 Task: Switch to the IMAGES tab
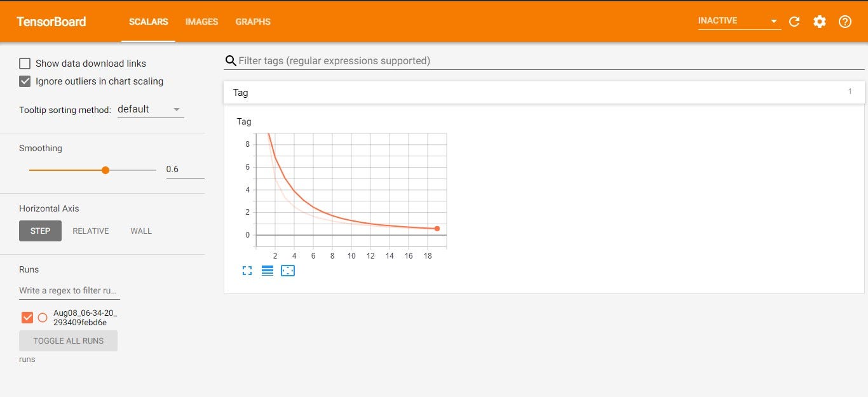coord(201,22)
